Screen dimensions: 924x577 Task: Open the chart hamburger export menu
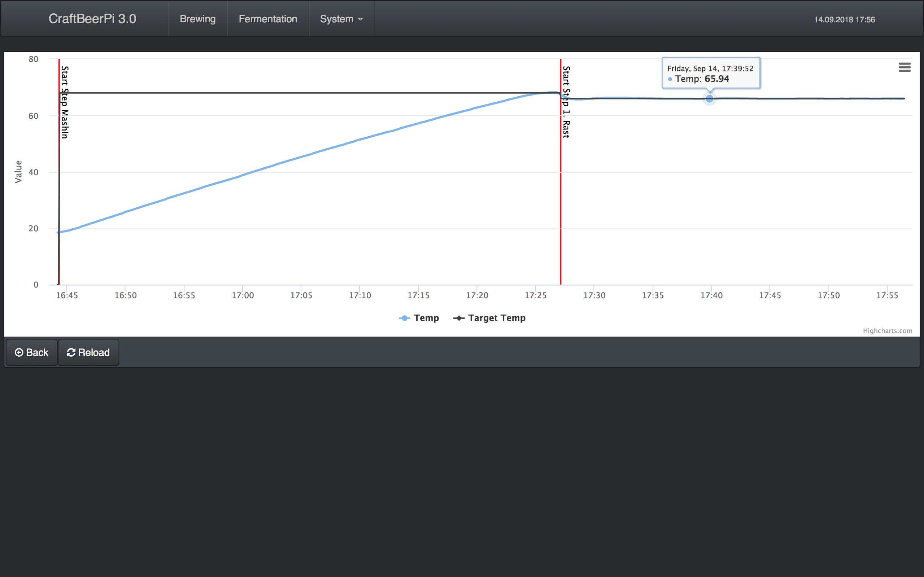(904, 67)
